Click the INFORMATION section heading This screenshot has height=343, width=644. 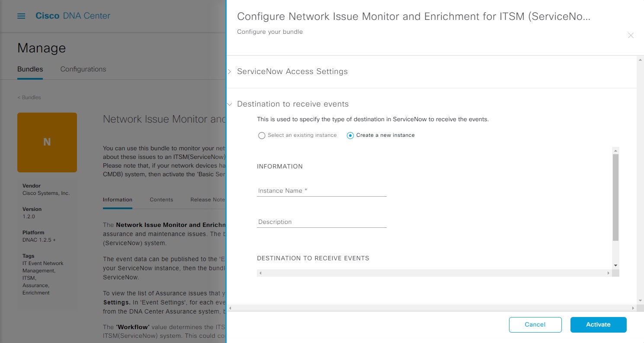coord(280,166)
